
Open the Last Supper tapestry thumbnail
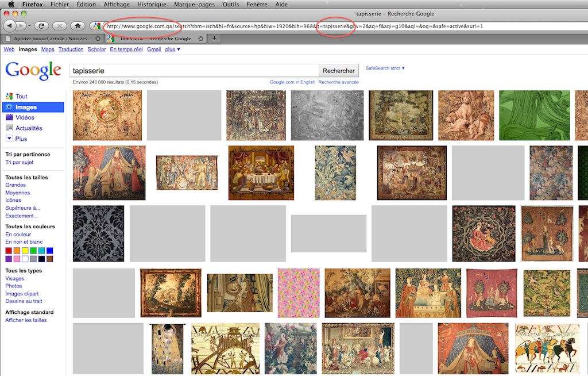click(261, 173)
